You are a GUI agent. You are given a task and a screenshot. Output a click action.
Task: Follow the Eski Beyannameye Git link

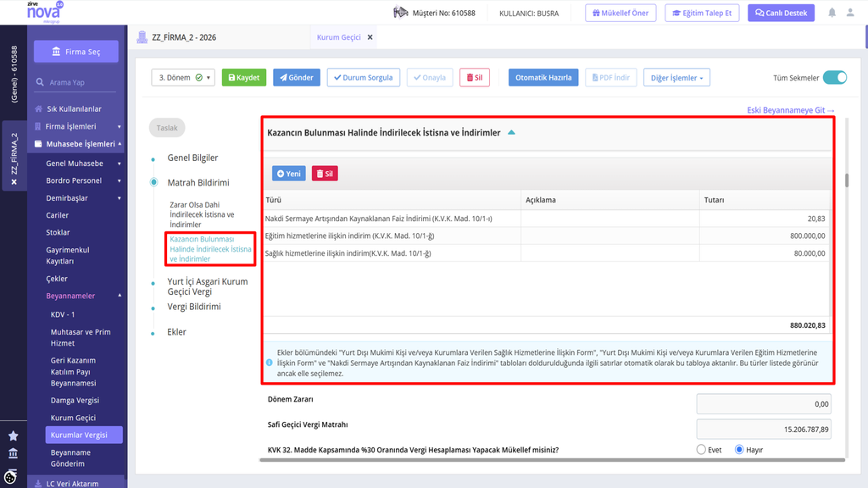tap(791, 110)
